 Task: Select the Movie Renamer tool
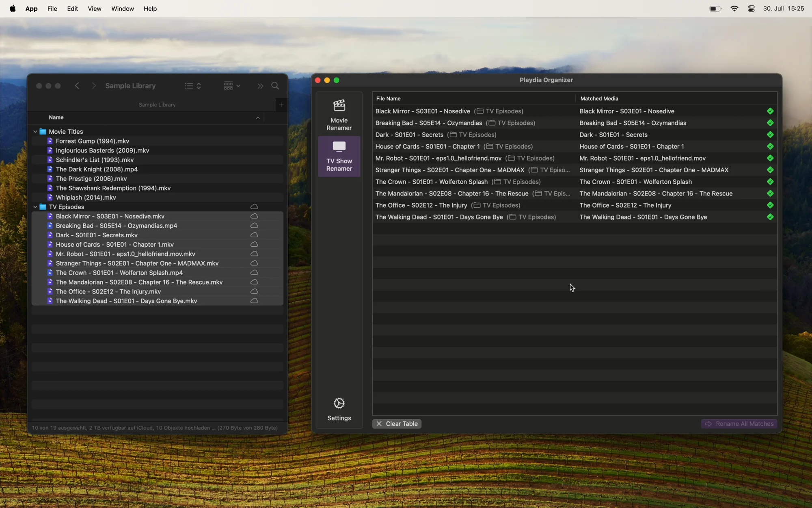pos(339,114)
